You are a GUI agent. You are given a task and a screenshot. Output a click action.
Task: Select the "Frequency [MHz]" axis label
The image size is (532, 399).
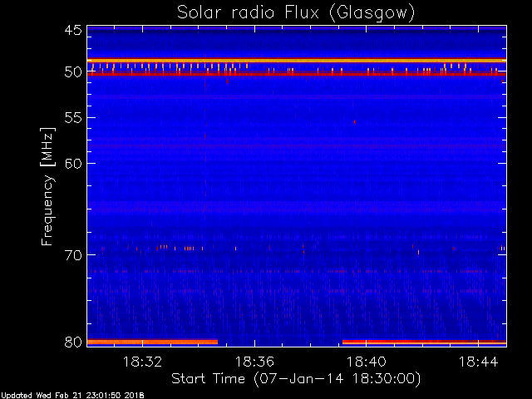click(47, 186)
